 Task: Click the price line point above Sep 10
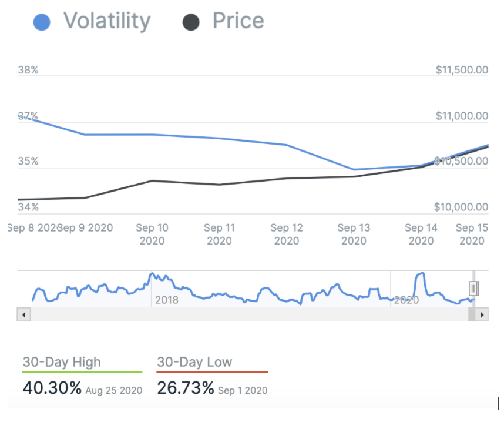(x=152, y=180)
